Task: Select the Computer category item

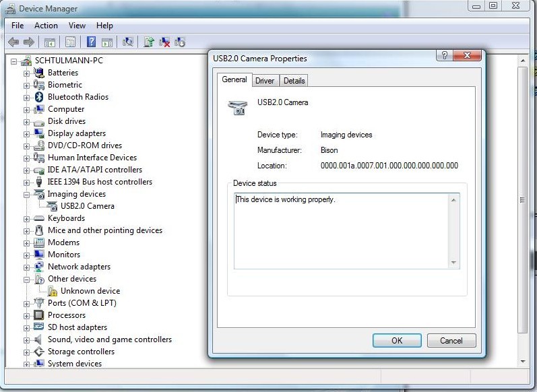Action: pyautogui.click(x=66, y=109)
